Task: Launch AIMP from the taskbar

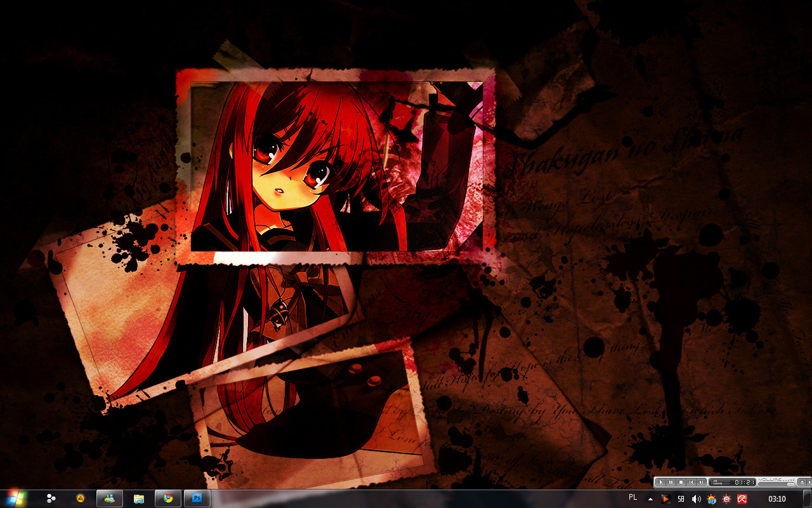Action: 81,498
